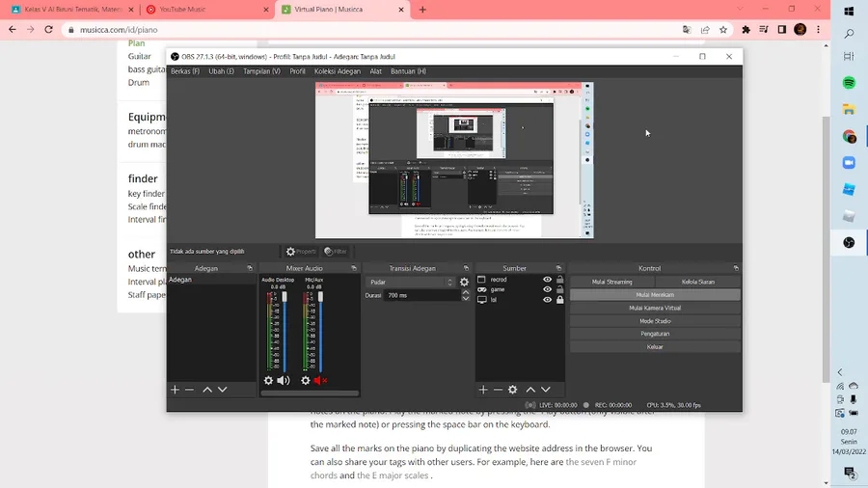Click Mulai Kamera Virtual button
Image resolution: width=868 pixels, height=488 pixels.
655,309
